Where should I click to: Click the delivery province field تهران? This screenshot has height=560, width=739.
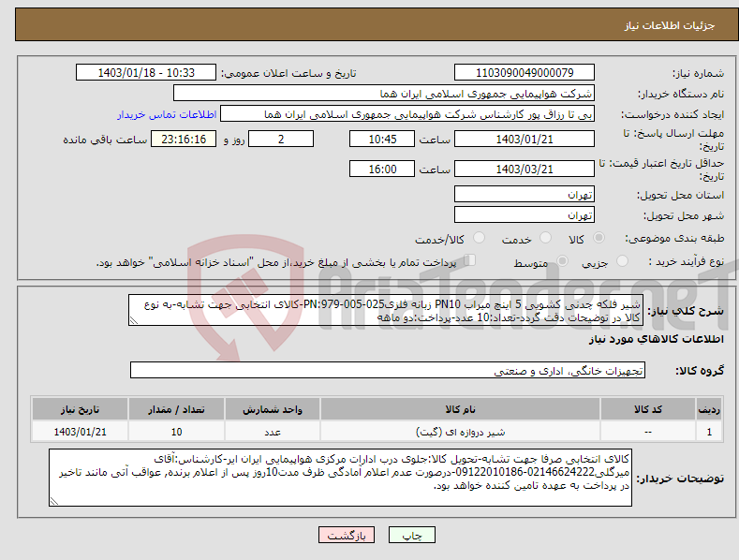[525, 194]
